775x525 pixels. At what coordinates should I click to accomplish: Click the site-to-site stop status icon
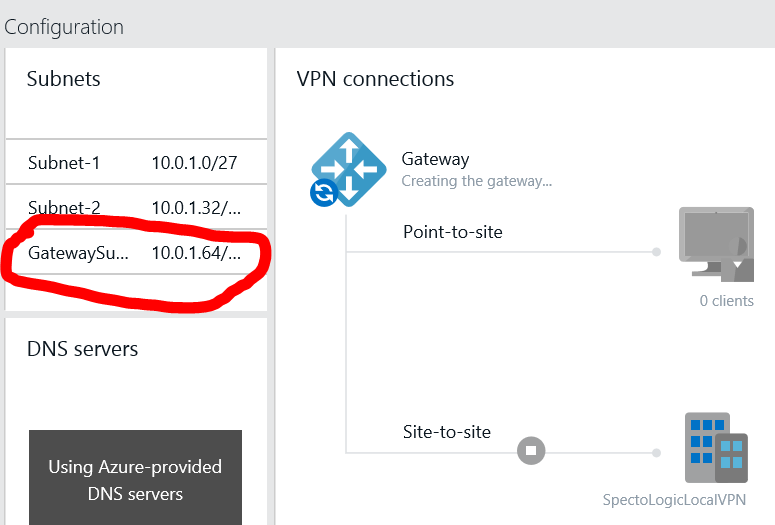tap(531, 451)
